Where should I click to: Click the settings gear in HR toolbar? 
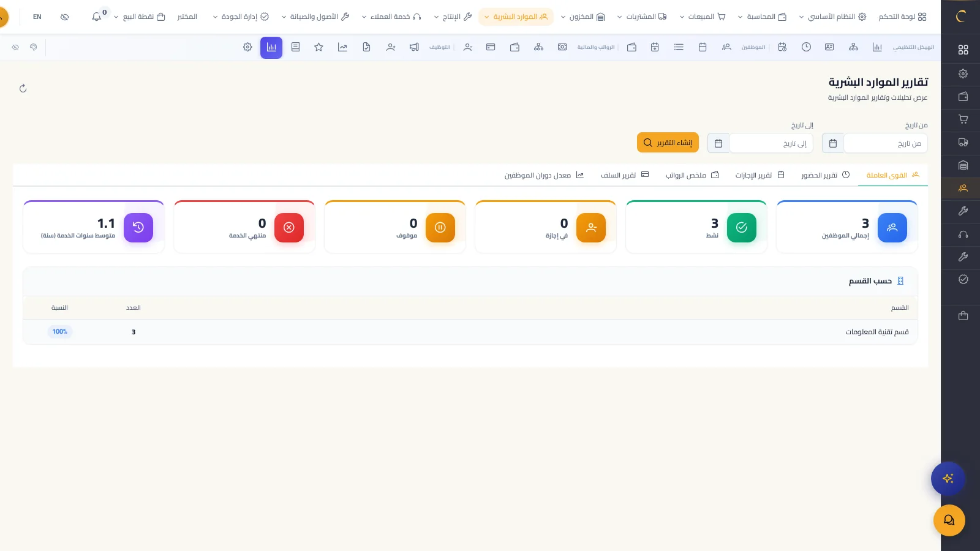pos(247,47)
